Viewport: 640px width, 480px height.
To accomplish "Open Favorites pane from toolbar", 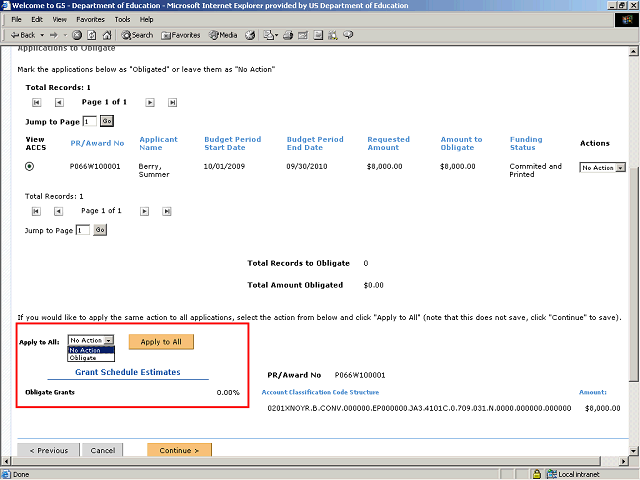I will pyautogui.click(x=181, y=35).
